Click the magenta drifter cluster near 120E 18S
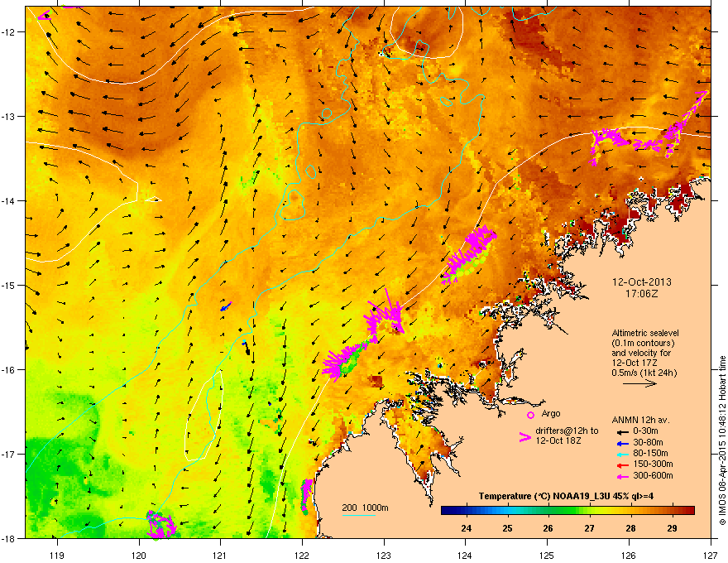Screen dimensions: 728x563 point(160,525)
